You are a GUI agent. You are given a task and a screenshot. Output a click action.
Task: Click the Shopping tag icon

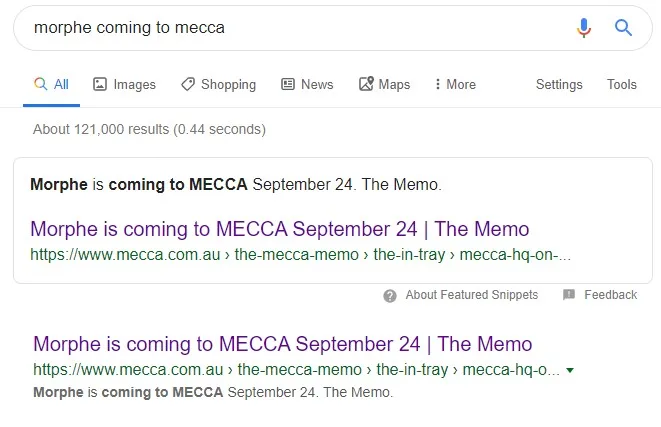[188, 84]
